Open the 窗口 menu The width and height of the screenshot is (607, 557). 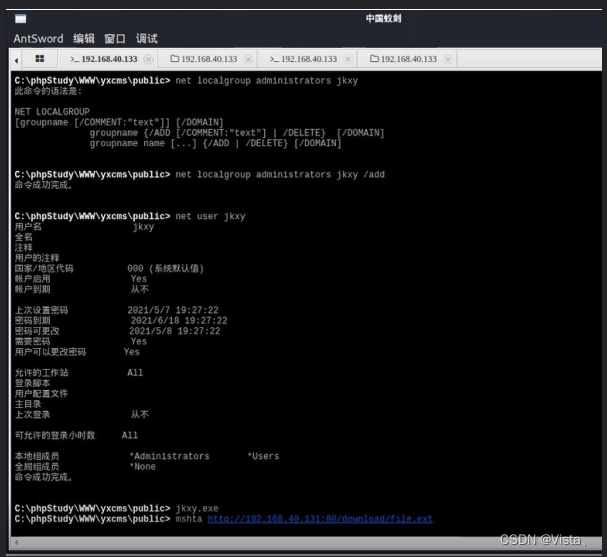point(115,39)
